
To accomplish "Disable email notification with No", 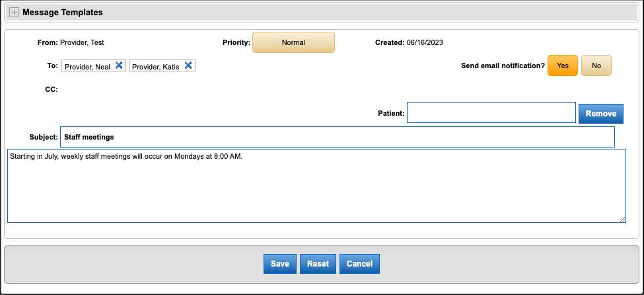I will (596, 65).
